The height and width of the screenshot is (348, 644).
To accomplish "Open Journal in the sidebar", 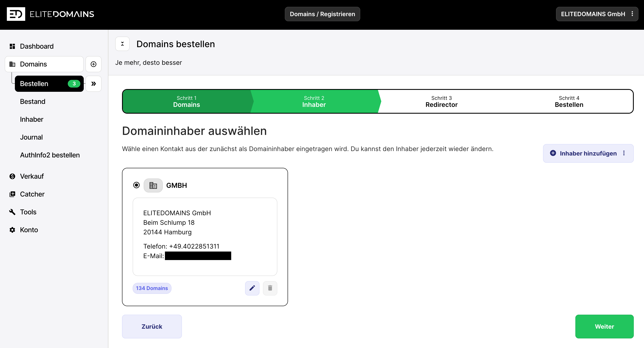I will point(31,137).
